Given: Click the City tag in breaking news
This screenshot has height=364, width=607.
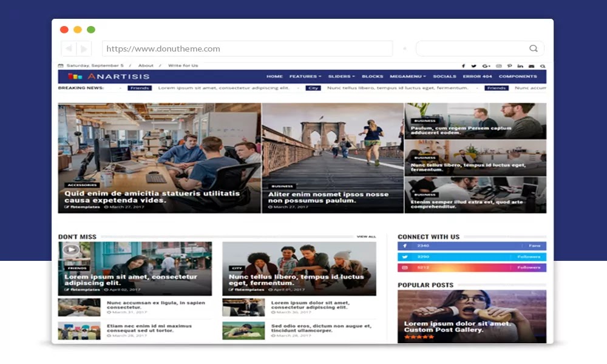Looking at the screenshot, I should click(313, 88).
